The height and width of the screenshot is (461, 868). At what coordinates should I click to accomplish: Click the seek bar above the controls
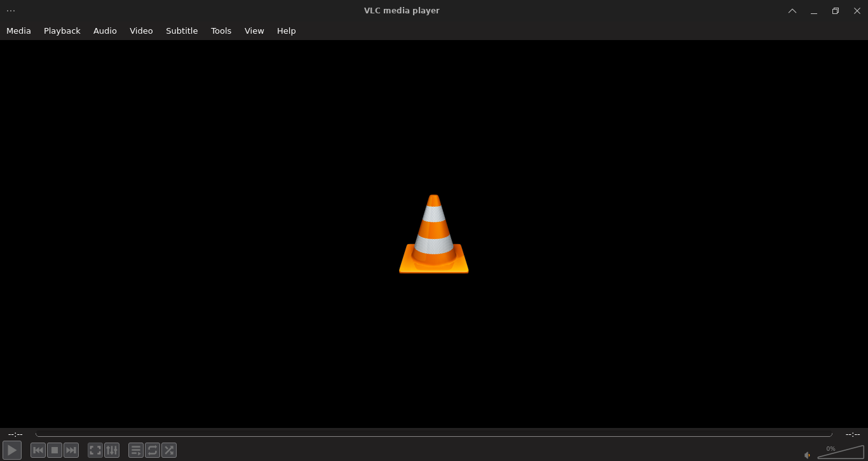434,434
